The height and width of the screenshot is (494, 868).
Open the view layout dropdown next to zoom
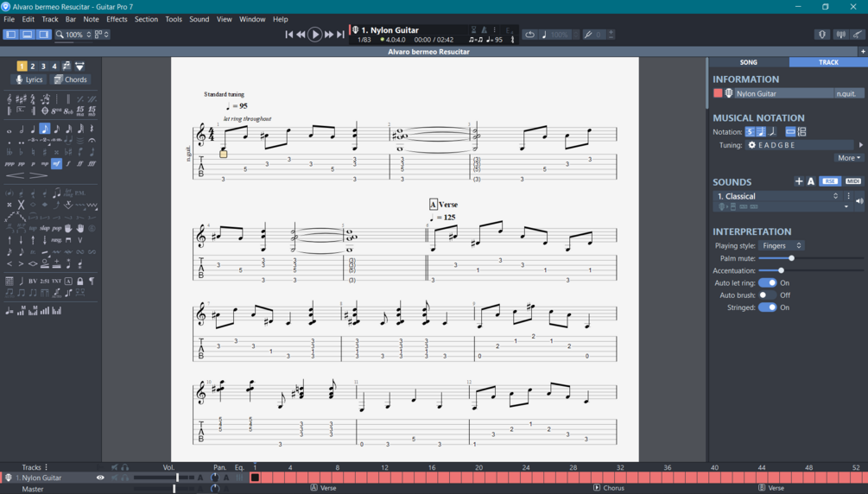101,35
